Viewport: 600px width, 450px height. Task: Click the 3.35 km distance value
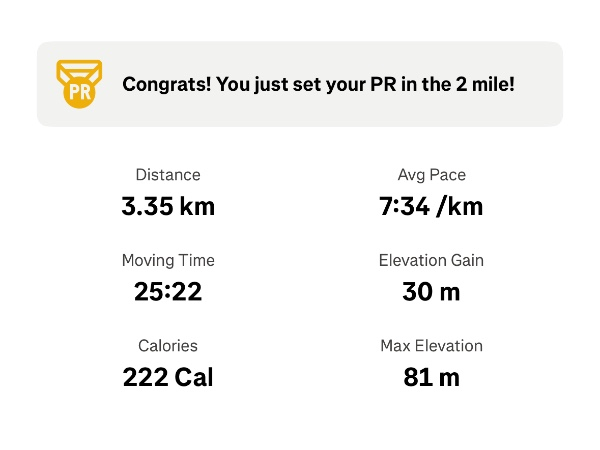[168, 207]
